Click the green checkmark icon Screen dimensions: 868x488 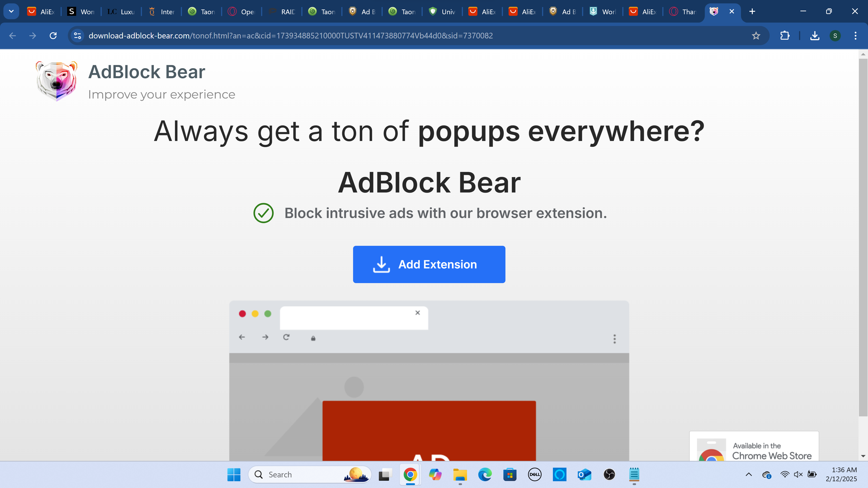pos(263,213)
